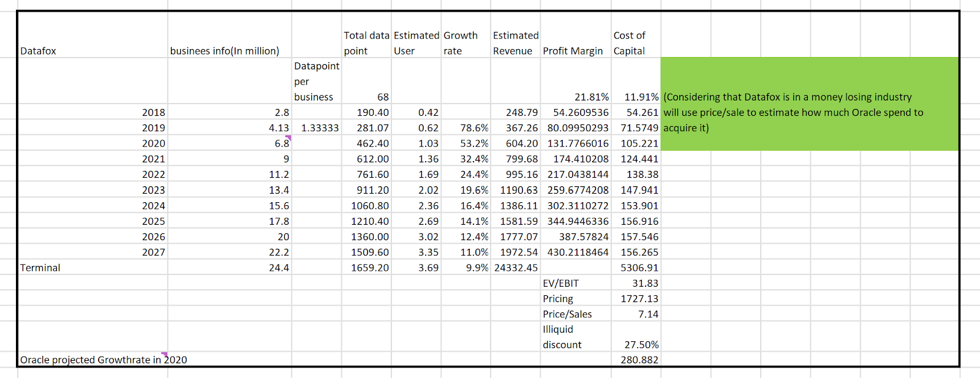
Task: Select the 16.4% growth rate cell
Action: pos(466,205)
